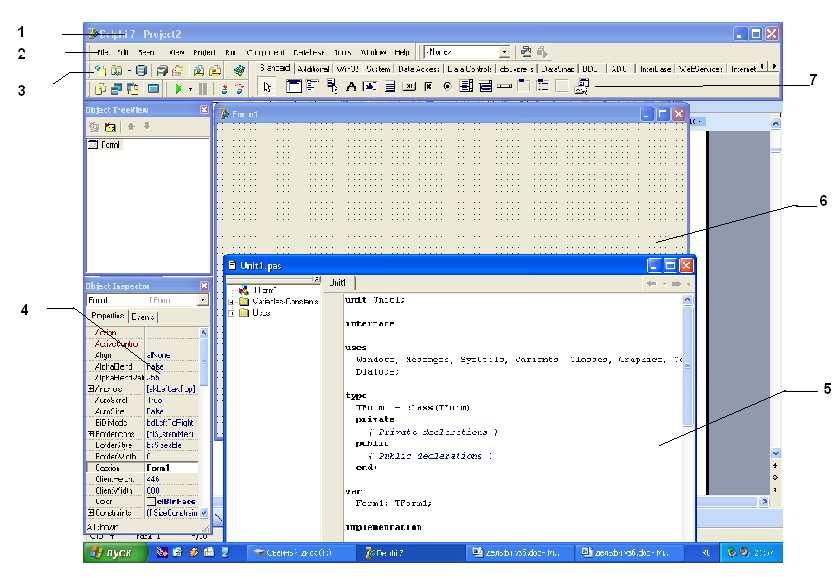This screenshot has width=837, height=577.
Task: Pick the RadioButton component in the palette
Action: click(x=447, y=86)
